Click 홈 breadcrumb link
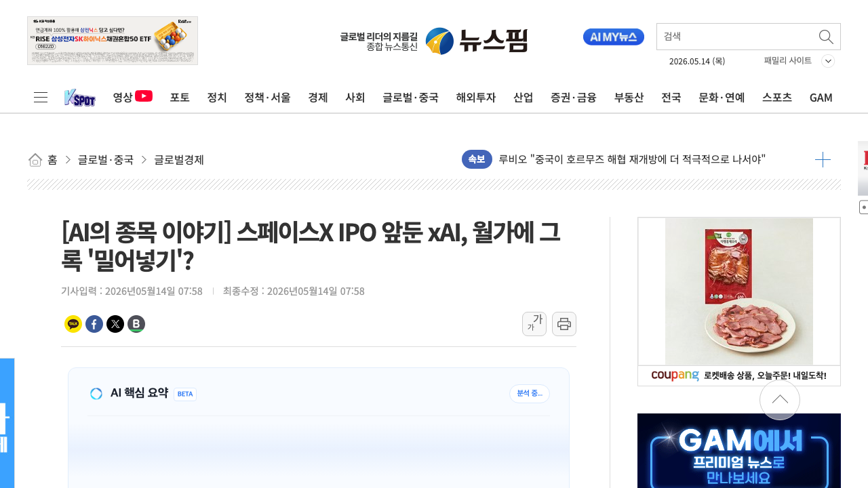The height and width of the screenshot is (488, 868). click(x=52, y=160)
